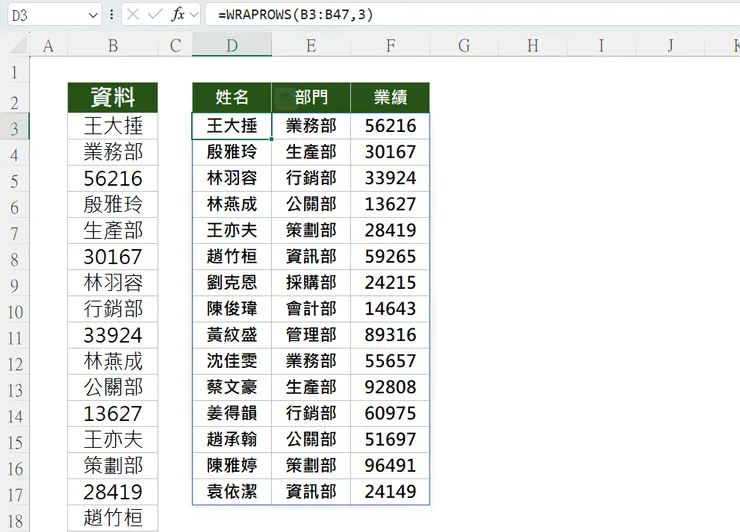
Task: Click the Insert Function fx icon
Action: (177, 15)
